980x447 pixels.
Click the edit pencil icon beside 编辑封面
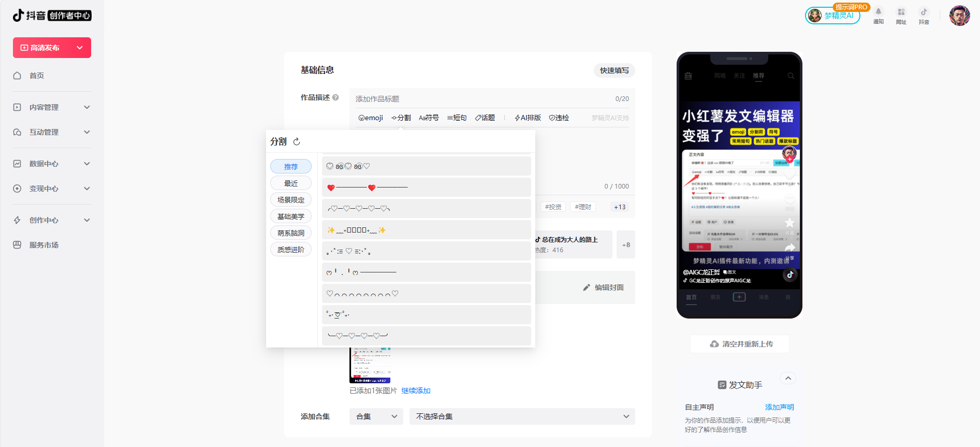coord(587,287)
